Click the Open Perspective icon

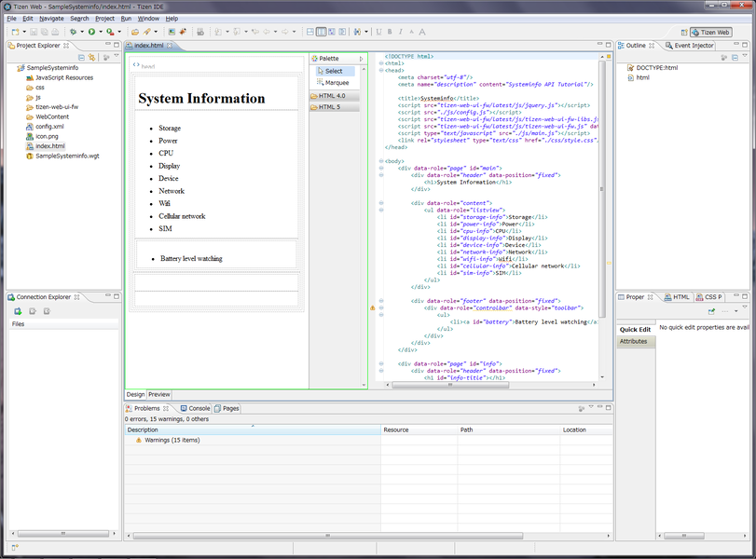coord(683,33)
